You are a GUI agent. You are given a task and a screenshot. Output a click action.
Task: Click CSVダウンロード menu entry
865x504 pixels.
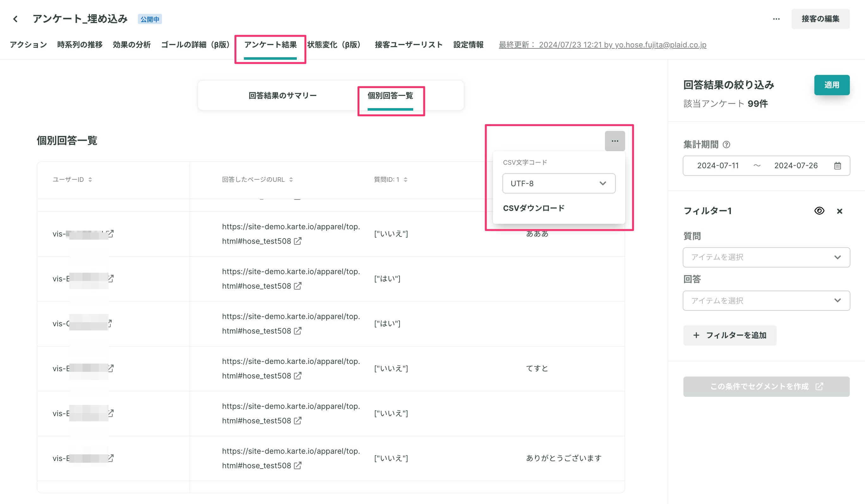[x=534, y=208]
